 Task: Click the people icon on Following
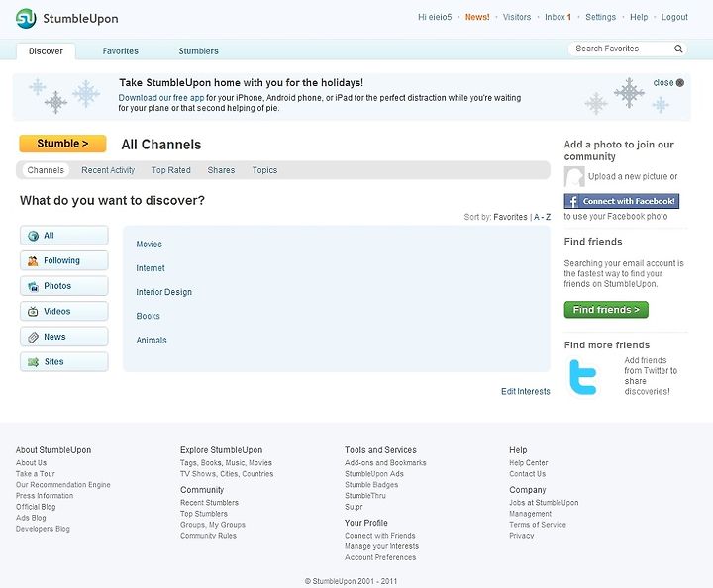34,260
